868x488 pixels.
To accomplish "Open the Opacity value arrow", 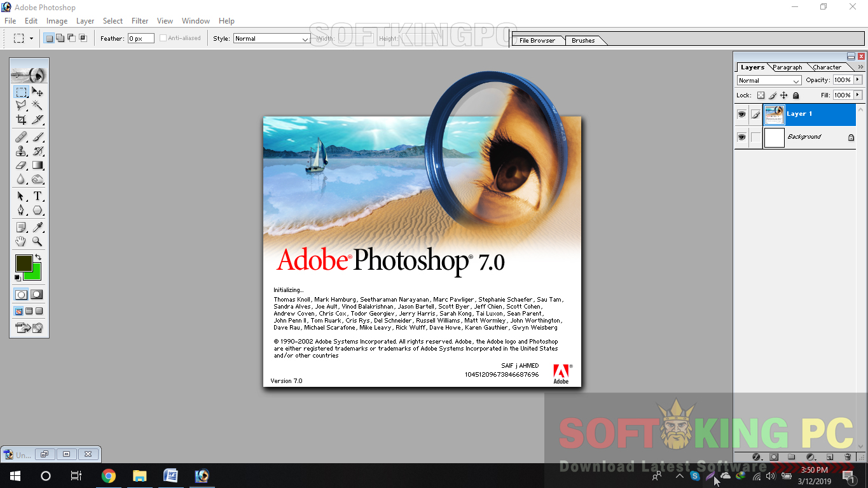I will (858, 80).
